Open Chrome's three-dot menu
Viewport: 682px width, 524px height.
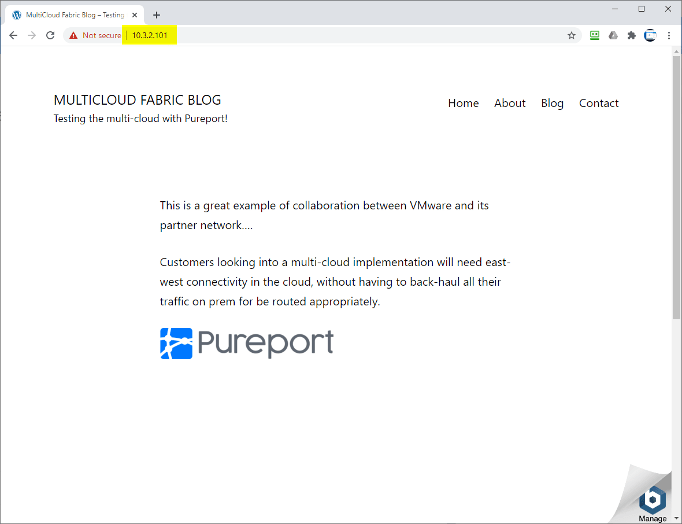668,35
